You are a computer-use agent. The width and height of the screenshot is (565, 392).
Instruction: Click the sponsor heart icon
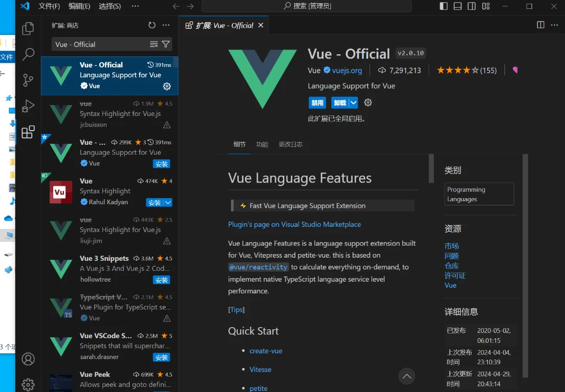(515, 70)
